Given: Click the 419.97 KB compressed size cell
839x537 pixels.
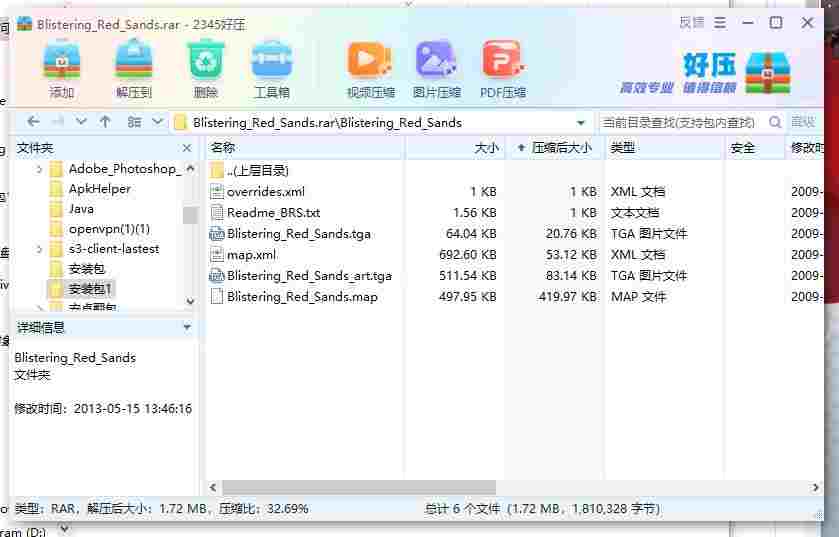Looking at the screenshot, I should [567, 296].
